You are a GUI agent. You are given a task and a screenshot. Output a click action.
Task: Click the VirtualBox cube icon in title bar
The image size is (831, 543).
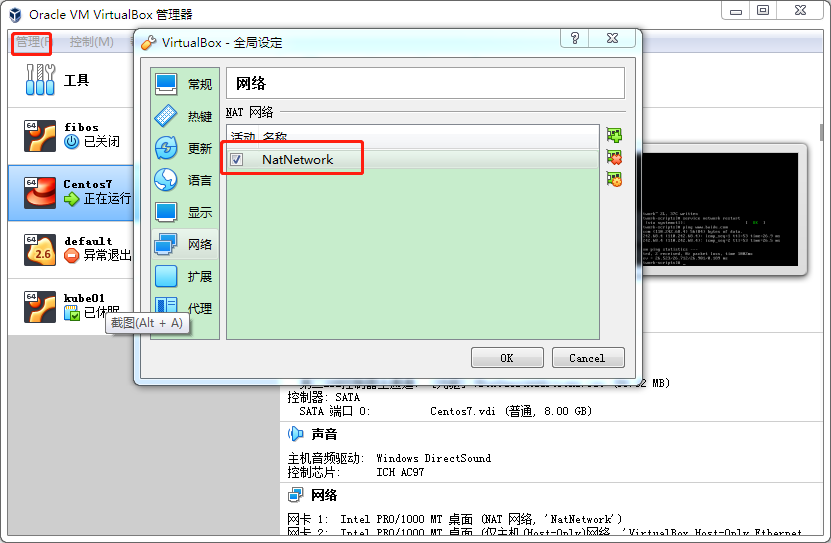click(15, 14)
